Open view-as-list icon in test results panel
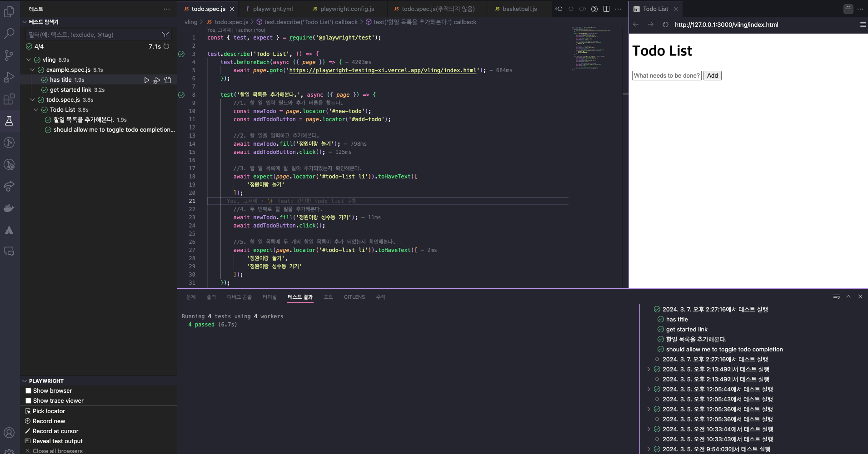Screen dimensions: 868x454 click(837, 297)
